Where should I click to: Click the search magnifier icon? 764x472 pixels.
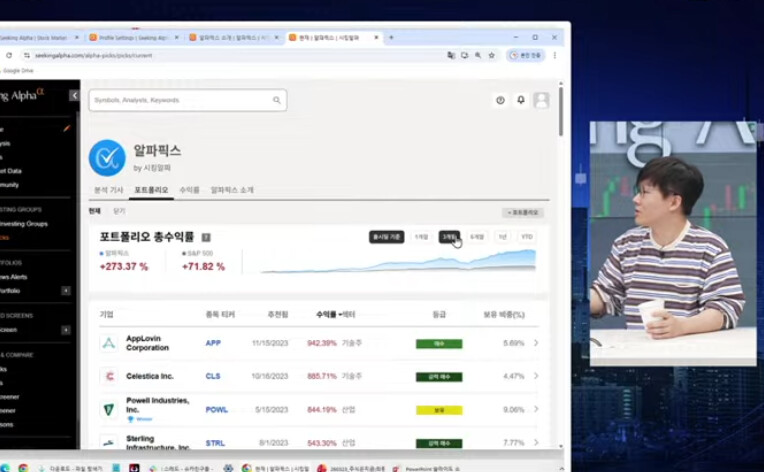point(277,100)
